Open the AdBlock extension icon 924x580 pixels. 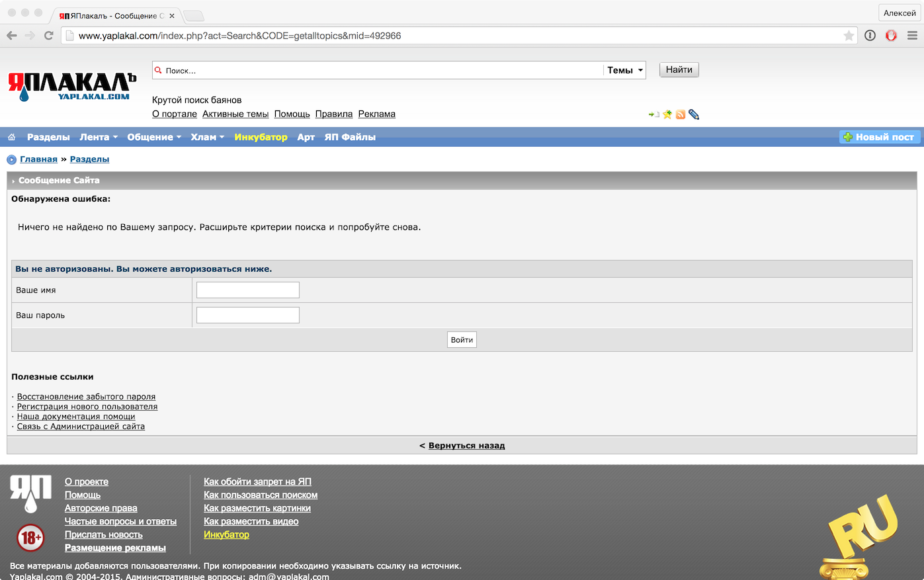tap(891, 36)
